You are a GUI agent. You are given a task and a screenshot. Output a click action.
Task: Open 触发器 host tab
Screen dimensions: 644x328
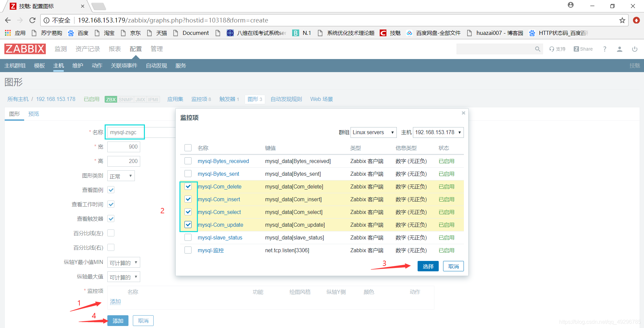point(229,99)
